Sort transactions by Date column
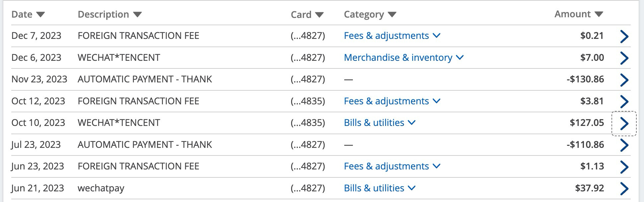644x202 pixels. point(28,14)
